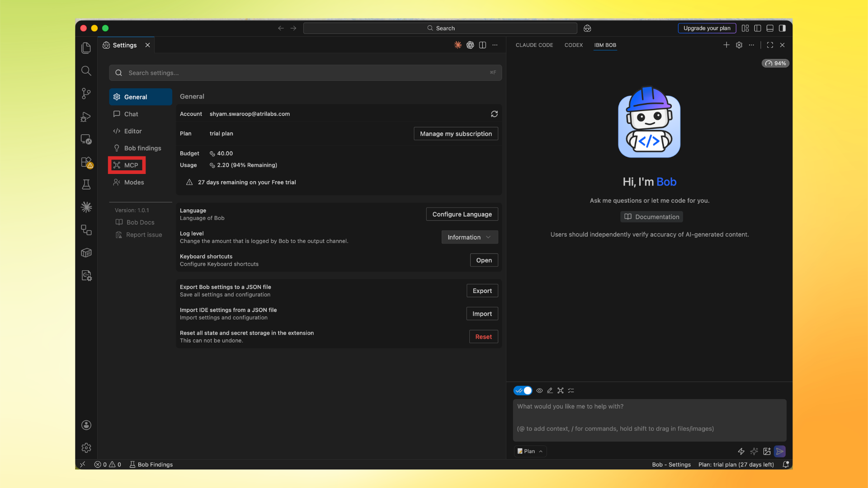This screenshot has width=868, height=488.
Task: Start a new Bob chat with plus icon
Action: point(726,45)
